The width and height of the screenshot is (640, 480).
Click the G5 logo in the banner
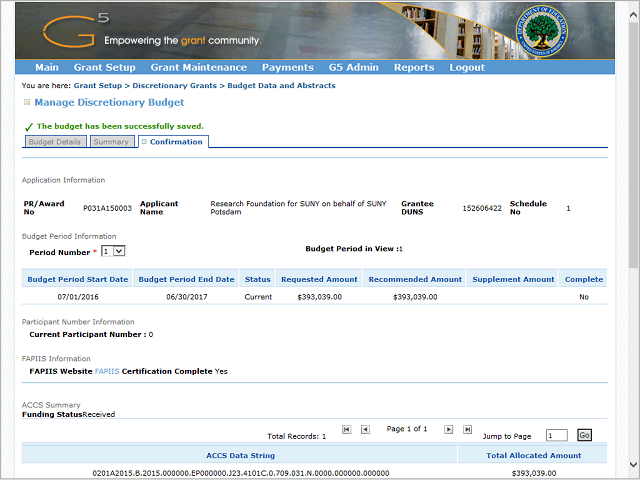[76, 29]
